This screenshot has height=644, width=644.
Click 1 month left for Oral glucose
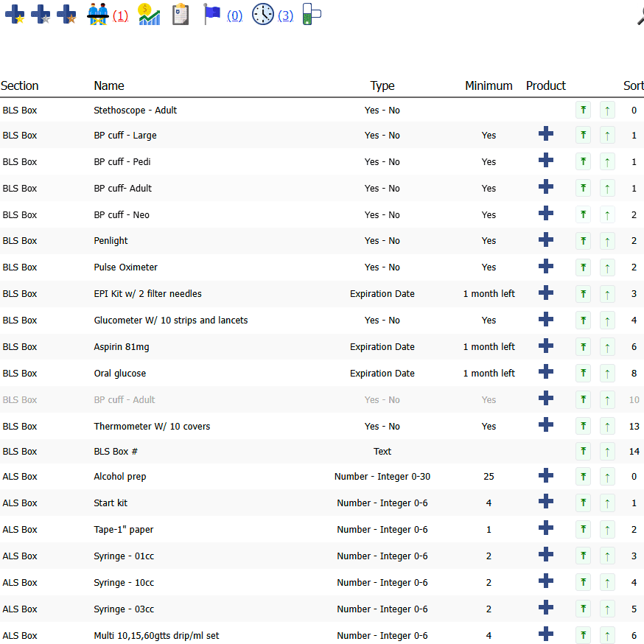pos(489,374)
